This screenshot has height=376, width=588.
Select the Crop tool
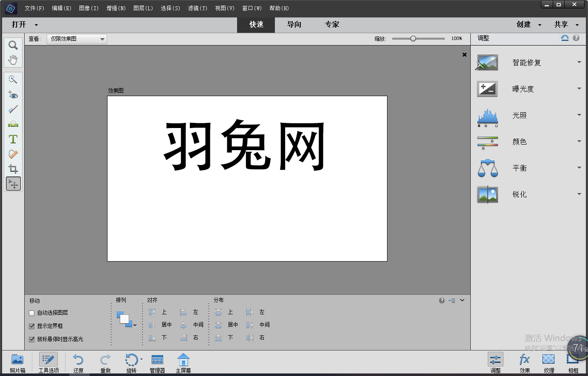[x=13, y=169]
